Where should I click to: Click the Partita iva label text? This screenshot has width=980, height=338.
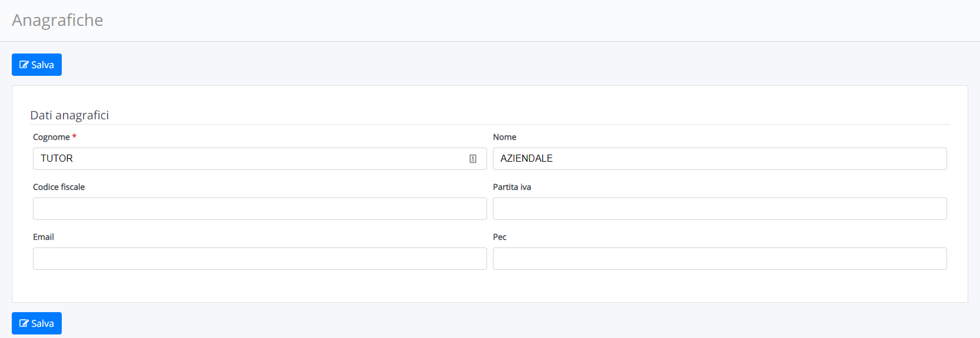pyautogui.click(x=512, y=187)
